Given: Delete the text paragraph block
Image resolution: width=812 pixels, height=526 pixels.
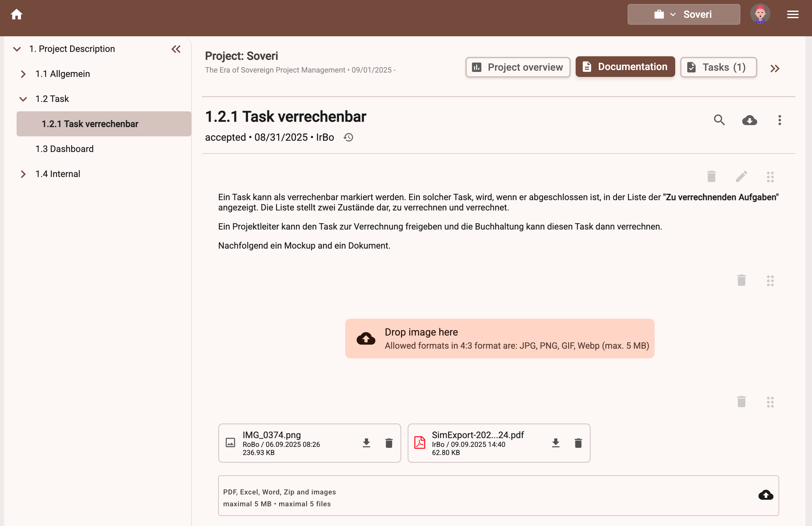Looking at the screenshot, I should (x=711, y=177).
